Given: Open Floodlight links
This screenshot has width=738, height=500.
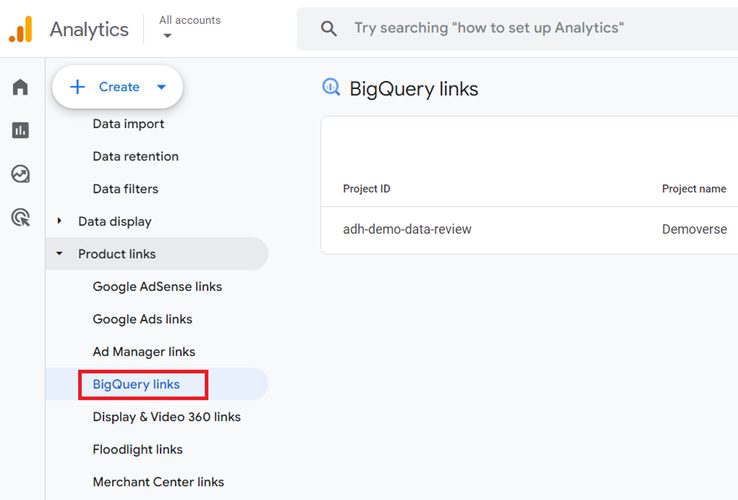Looking at the screenshot, I should point(137,450).
